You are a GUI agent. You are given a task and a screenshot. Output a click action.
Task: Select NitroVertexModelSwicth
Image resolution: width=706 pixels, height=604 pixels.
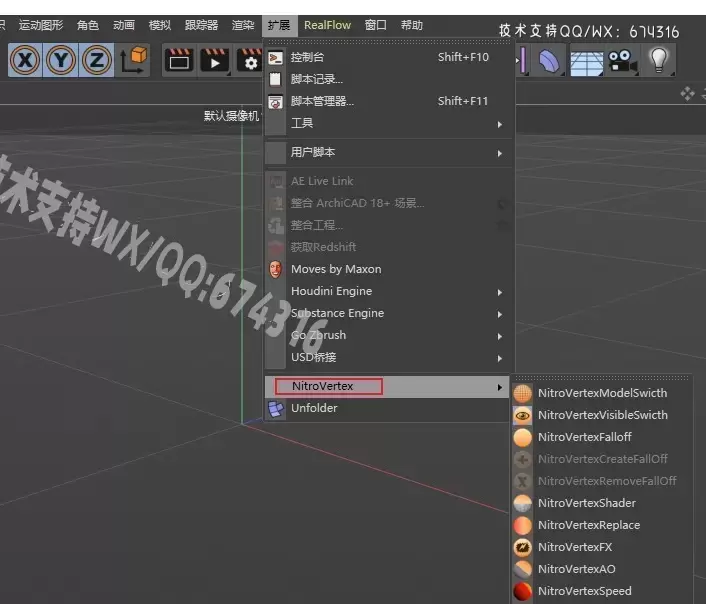coord(602,393)
